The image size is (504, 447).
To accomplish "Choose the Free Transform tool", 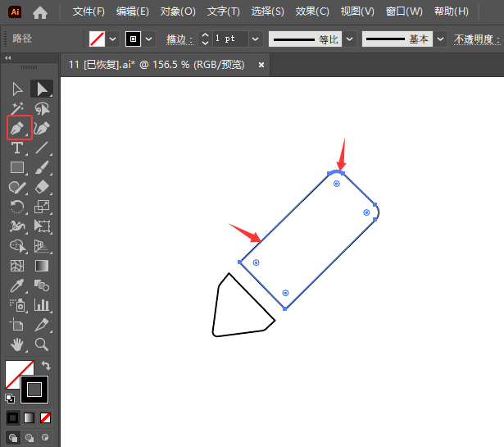I will 42,226.
